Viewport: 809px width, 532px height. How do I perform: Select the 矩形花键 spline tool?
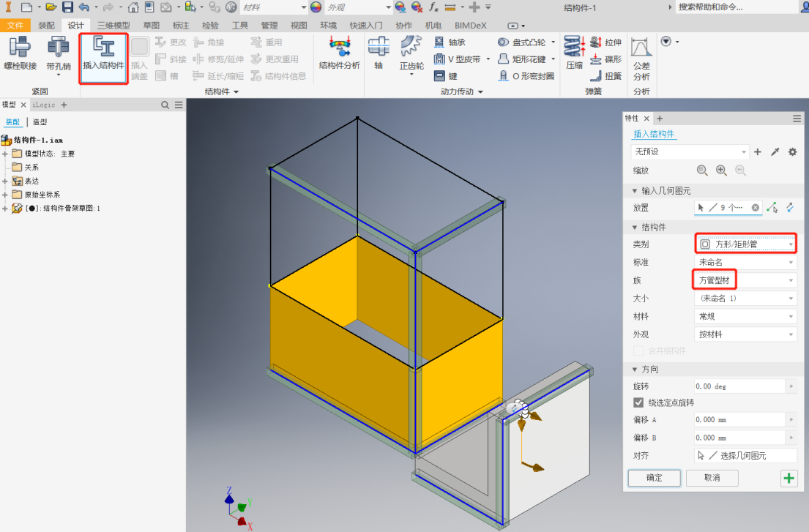521,59
